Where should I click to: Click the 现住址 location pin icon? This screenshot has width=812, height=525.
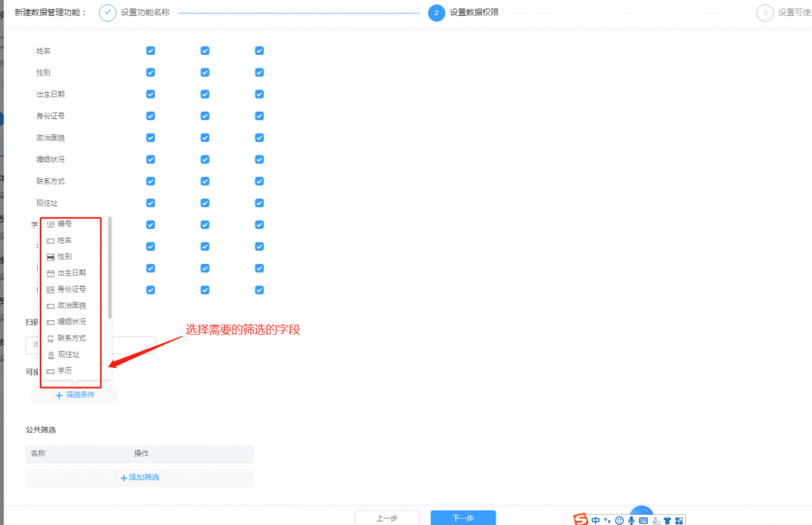tap(51, 353)
